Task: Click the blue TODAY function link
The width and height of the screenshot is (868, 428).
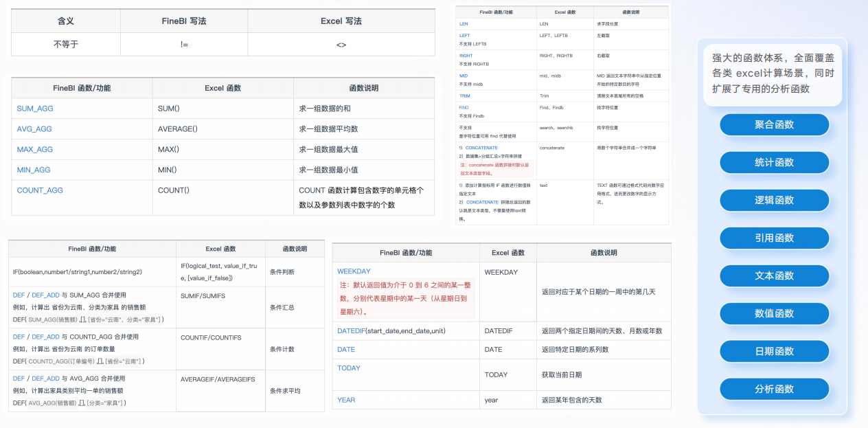Action: point(349,368)
